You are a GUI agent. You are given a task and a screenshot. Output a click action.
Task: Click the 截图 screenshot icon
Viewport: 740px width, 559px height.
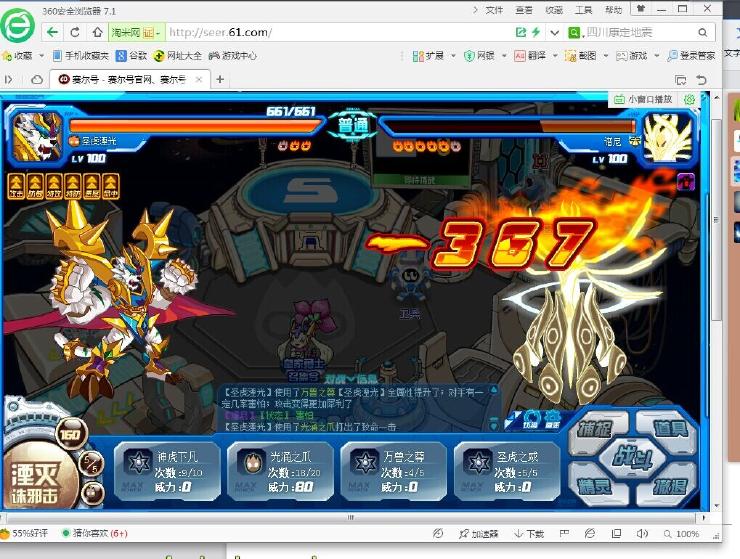(x=570, y=56)
